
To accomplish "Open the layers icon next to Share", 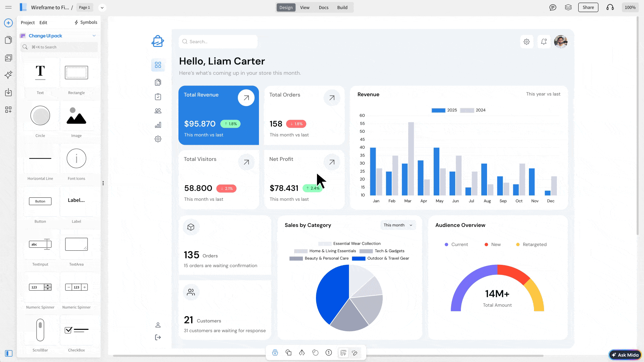I will (568, 7).
